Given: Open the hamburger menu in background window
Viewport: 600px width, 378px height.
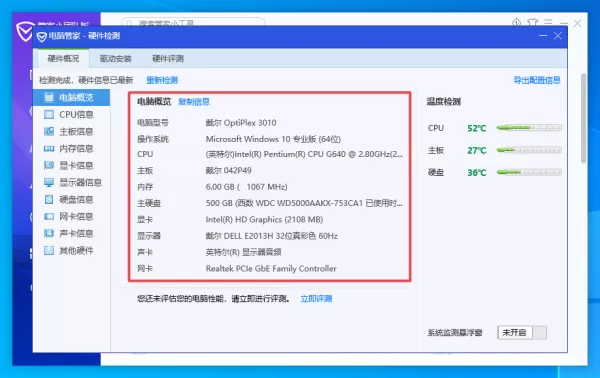Looking at the screenshot, I should [x=548, y=23].
